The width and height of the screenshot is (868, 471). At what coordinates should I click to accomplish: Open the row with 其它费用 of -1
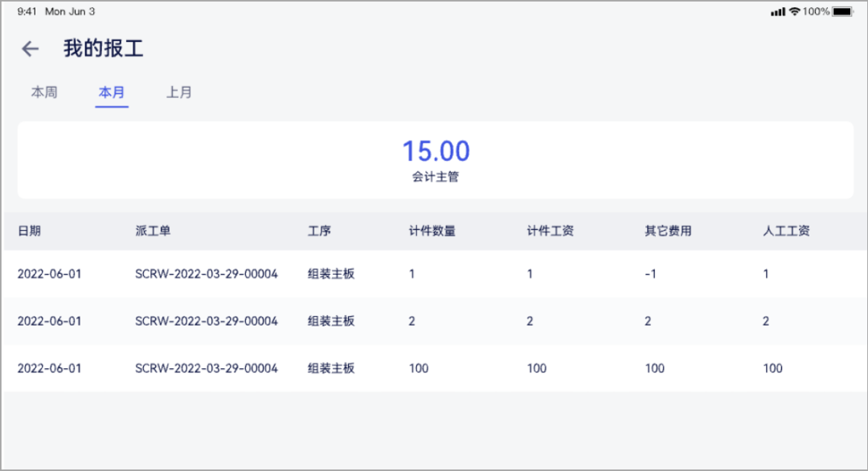coord(434,274)
